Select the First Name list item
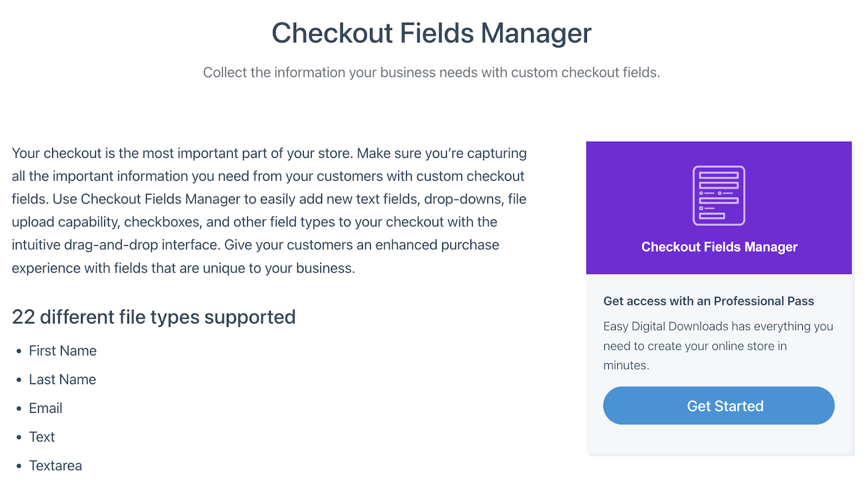 tap(63, 351)
